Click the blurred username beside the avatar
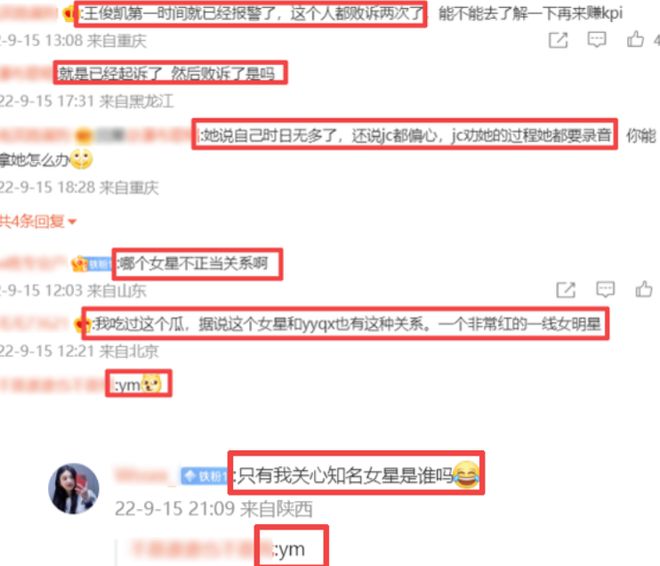Screen dimensions: 660x566 pyautogui.click(x=145, y=476)
